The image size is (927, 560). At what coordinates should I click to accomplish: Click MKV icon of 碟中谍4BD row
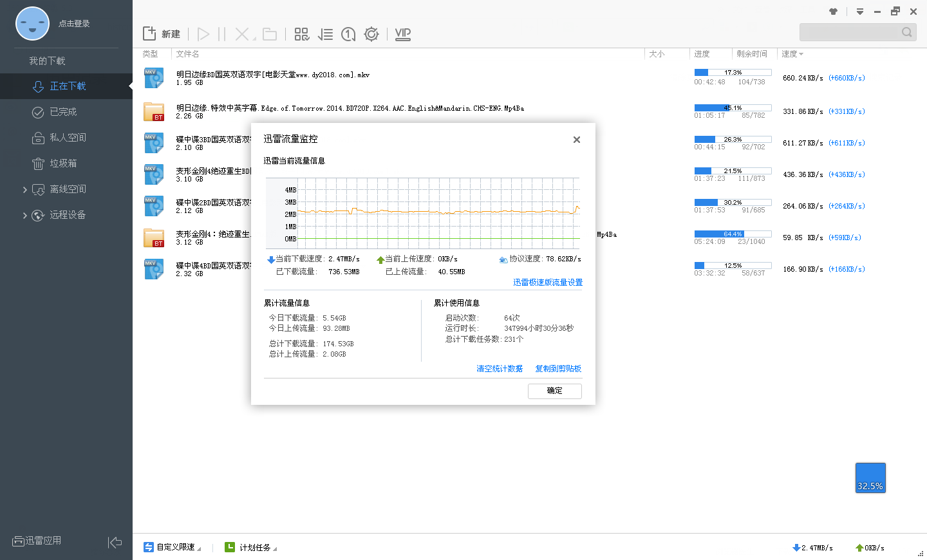click(154, 269)
